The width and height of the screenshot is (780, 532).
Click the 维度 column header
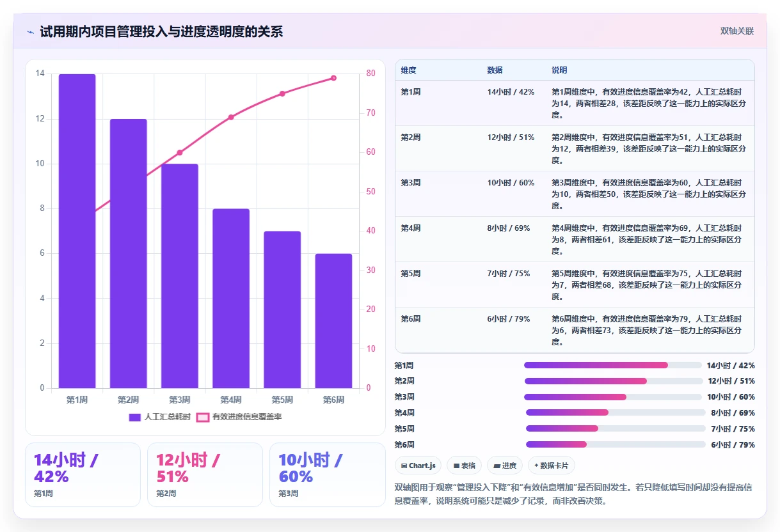coord(409,70)
